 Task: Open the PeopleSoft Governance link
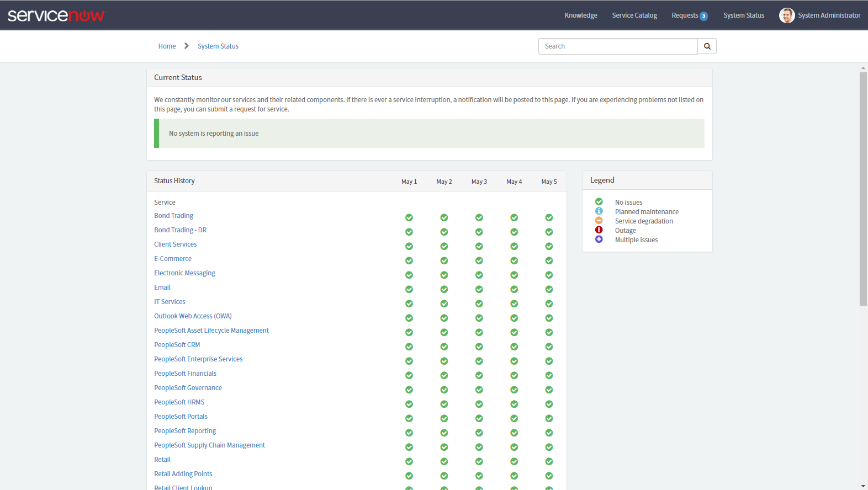click(188, 388)
